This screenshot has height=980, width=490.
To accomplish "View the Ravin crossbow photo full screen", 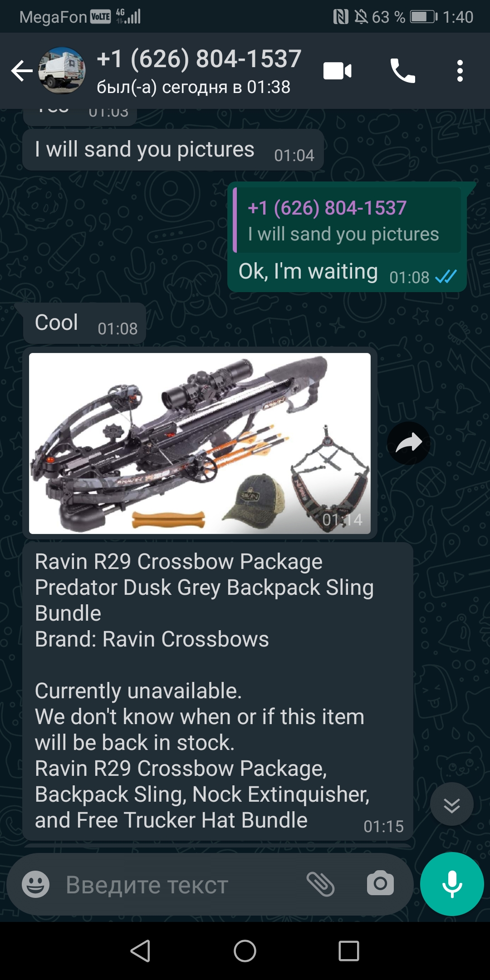I will [200, 443].
